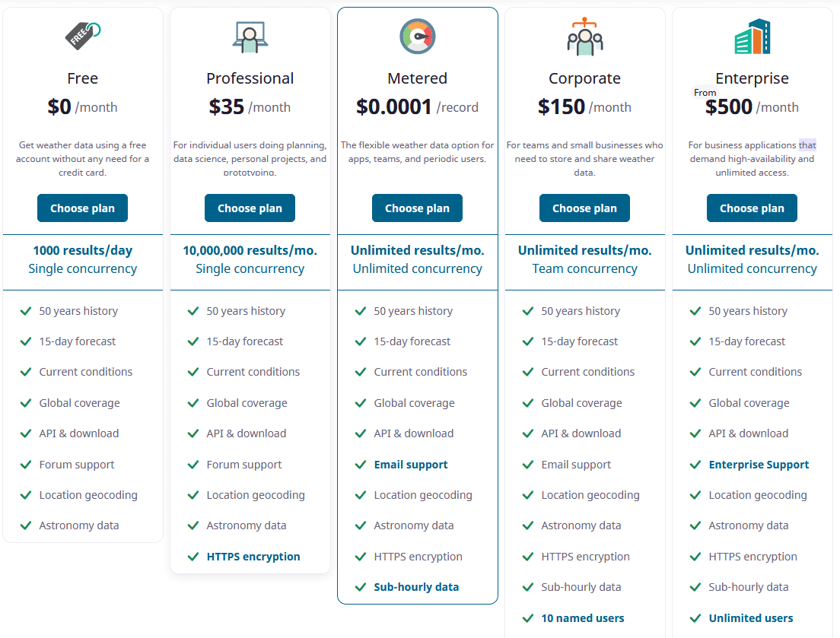The width and height of the screenshot is (840, 638).
Task: Click the Metered plan title
Action: tap(417, 78)
